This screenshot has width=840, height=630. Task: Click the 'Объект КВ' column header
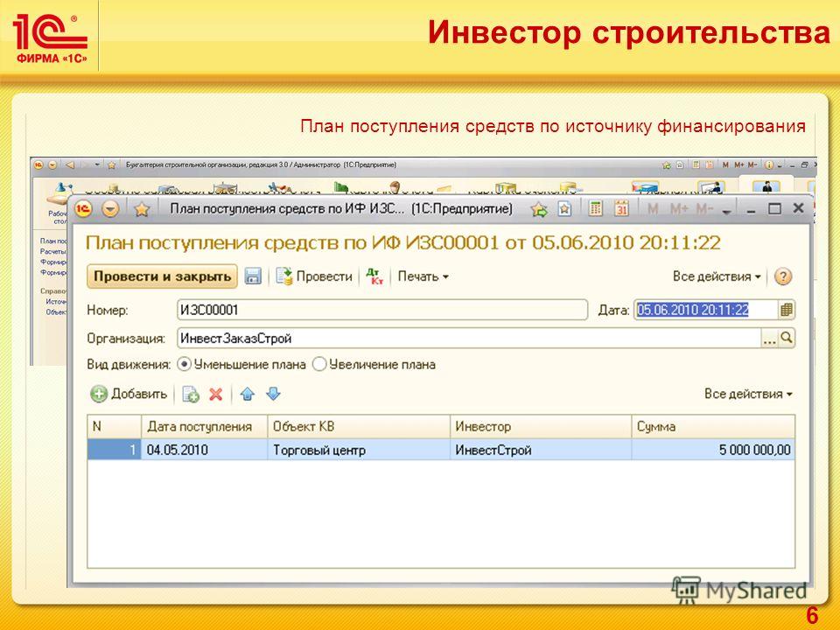[x=359, y=426]
